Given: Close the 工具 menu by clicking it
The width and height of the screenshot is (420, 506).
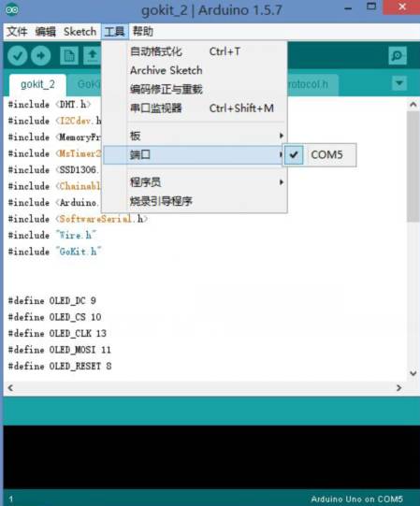Looking at the screenshot, I should coord(115,32).
